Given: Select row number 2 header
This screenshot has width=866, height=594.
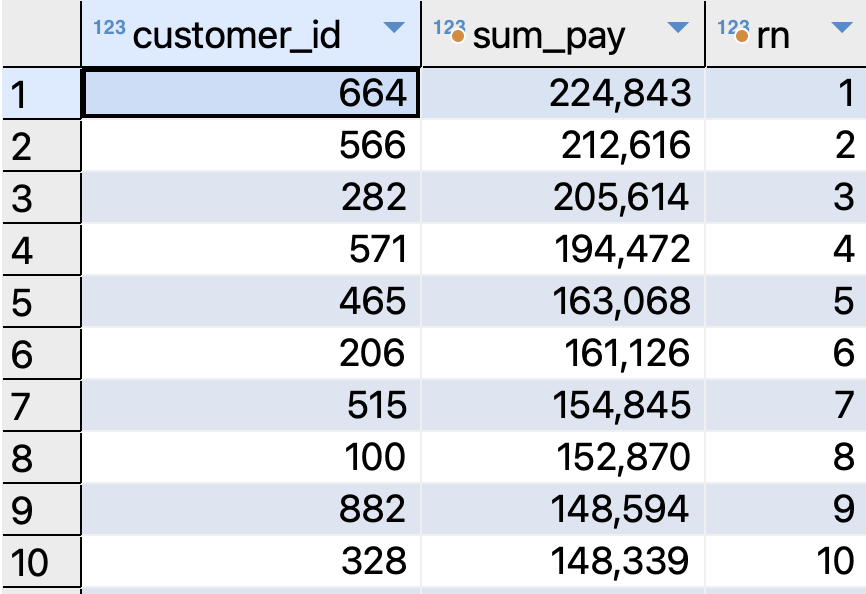Looking at the screenshot, I should pos(41,145).
